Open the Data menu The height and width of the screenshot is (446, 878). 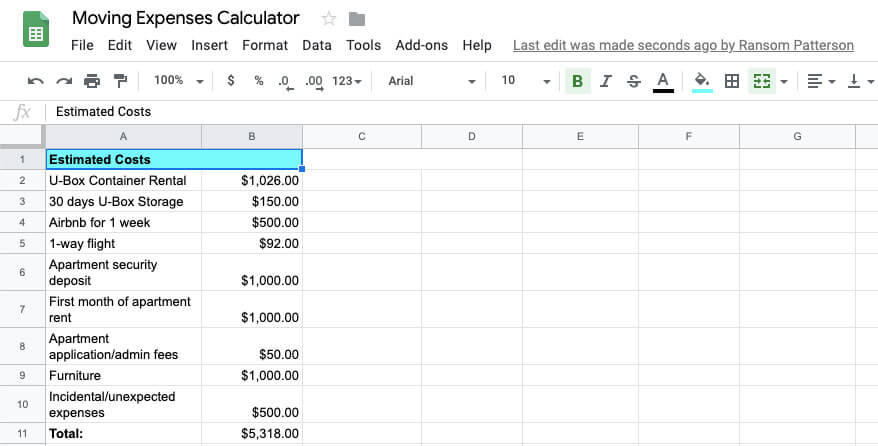[x=317, y=45]
